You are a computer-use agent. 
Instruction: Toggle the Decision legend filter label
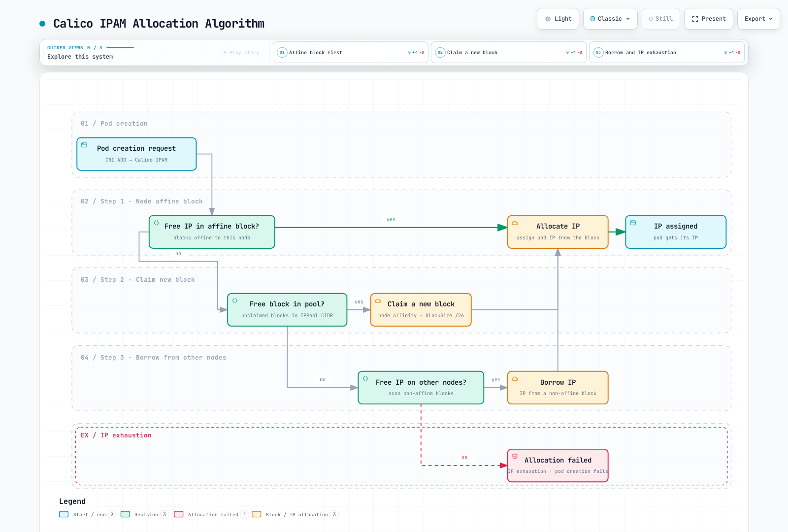click(146, 515)
